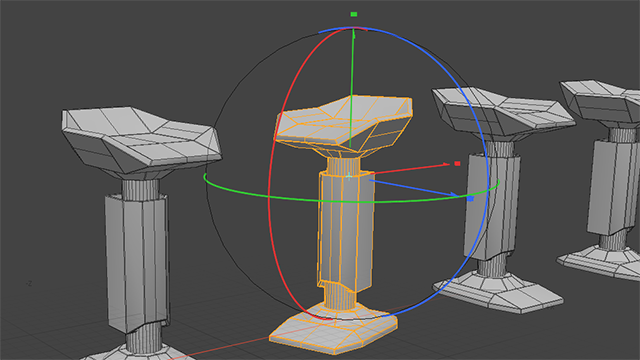Click the green Y-axis arrow tip

(x=353, y=36)
